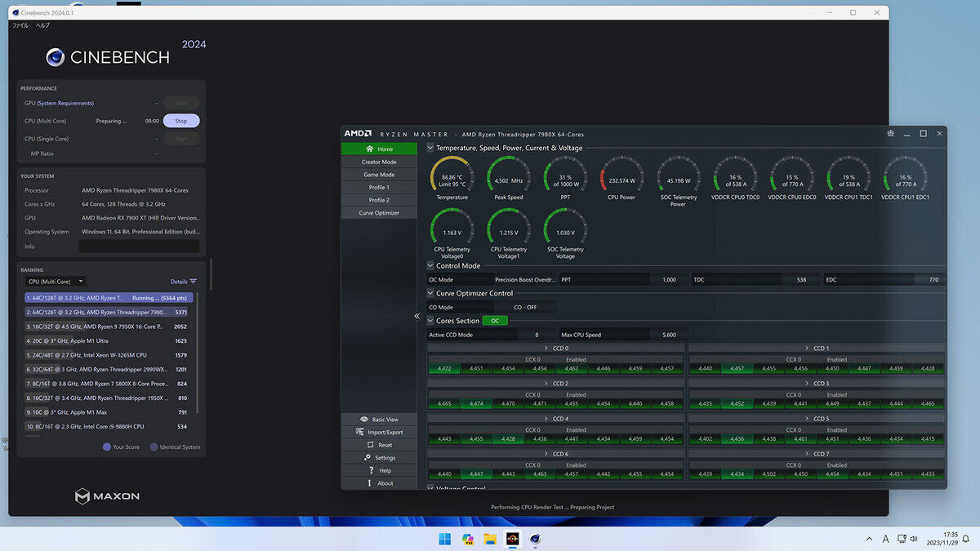Select Profile 1 tab

point(379,188)
